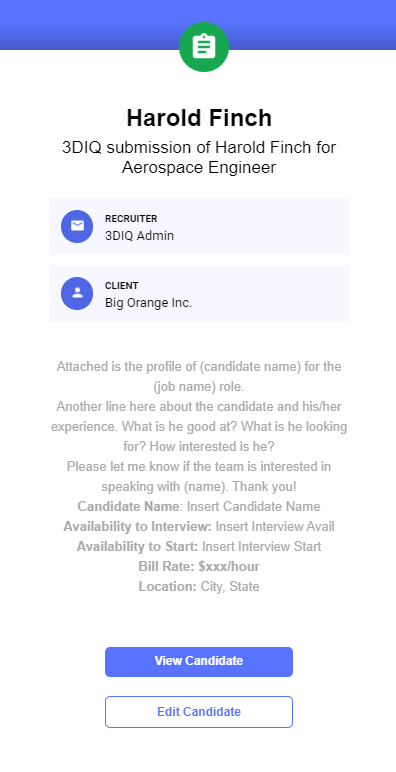The height and width of the screenshot is (772, 396).
Task: Click the green clipboard submission icon
Action: tap(203, 47)
